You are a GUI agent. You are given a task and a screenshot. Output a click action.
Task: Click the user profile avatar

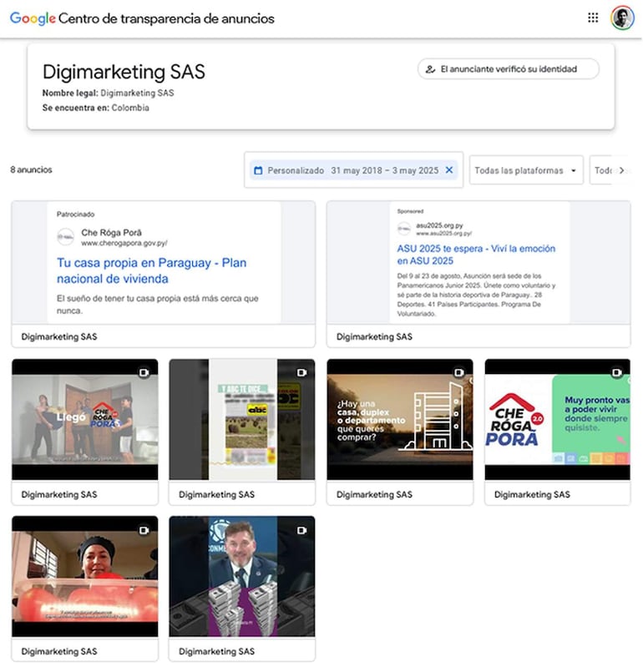click(622, 18)
